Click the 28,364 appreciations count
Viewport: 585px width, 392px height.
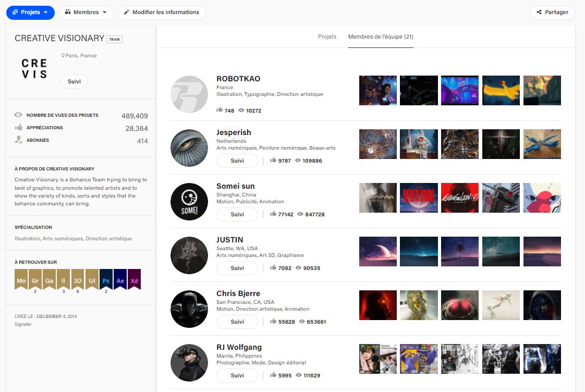pyautogui.click(x=137, y=128)
